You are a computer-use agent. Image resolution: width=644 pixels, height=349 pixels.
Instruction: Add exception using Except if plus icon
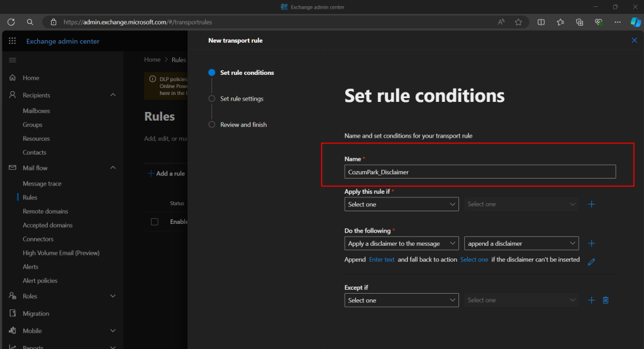pos(591,301)
